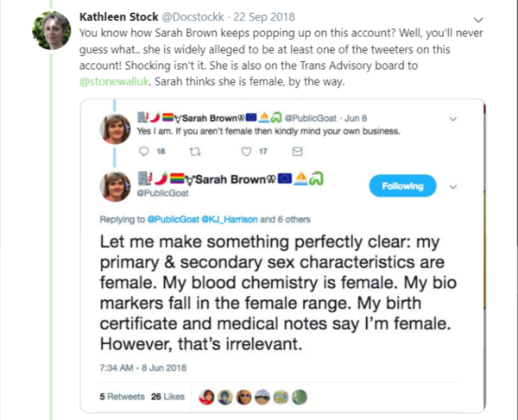Click the envelope direct message icon
Viewport: 518px width, 420px height.
(298, 152)
